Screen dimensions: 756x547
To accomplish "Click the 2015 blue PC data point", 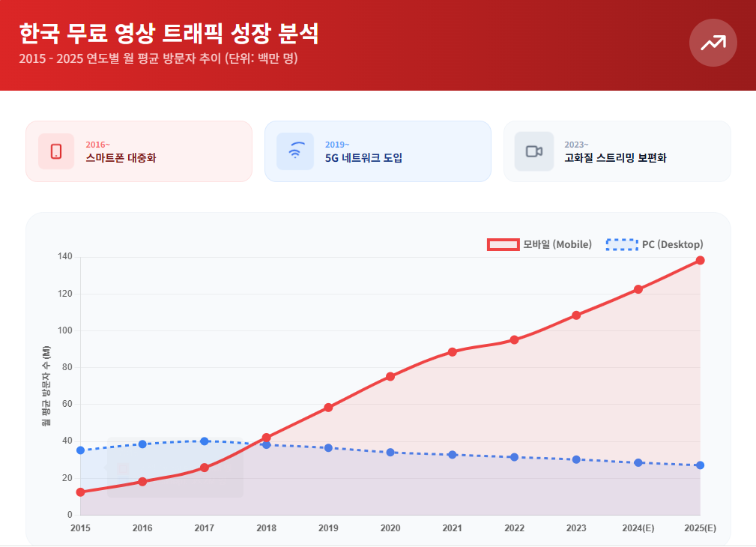I will 79,450.
